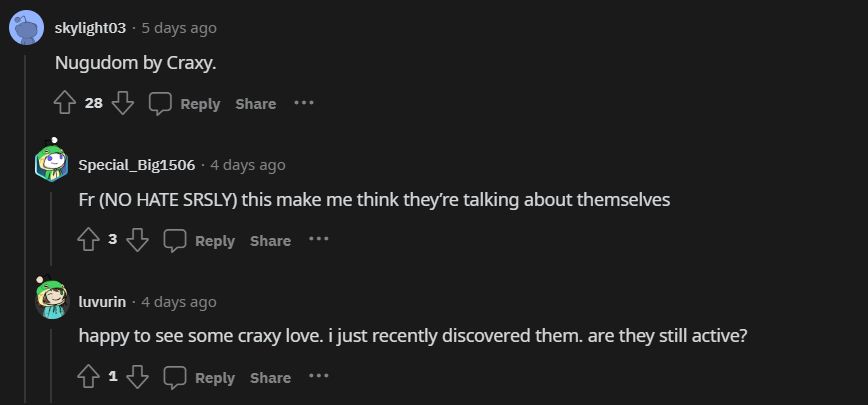Click skylight03's avatar icon
Viewport: 868px width, 405px height.
26,28
